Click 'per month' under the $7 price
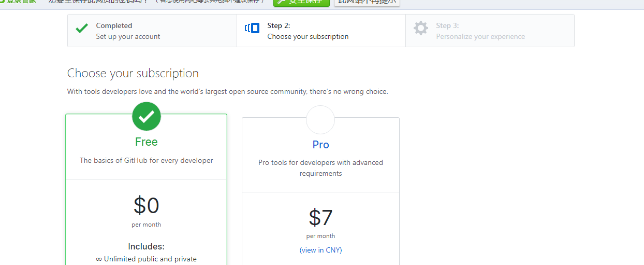 320,236
